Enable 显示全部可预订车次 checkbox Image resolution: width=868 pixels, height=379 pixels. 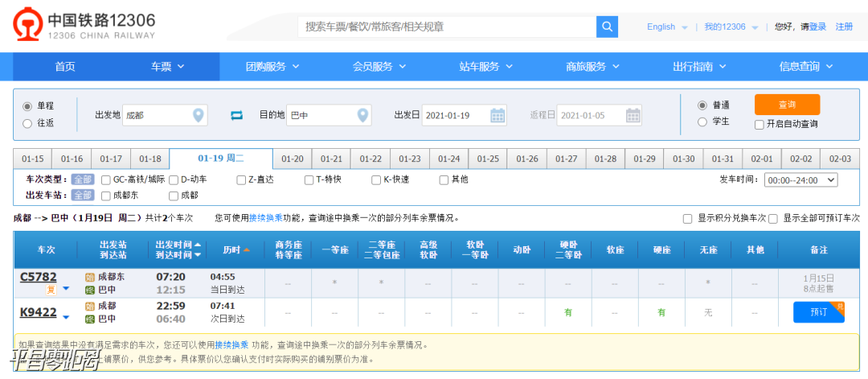point(773,219)
